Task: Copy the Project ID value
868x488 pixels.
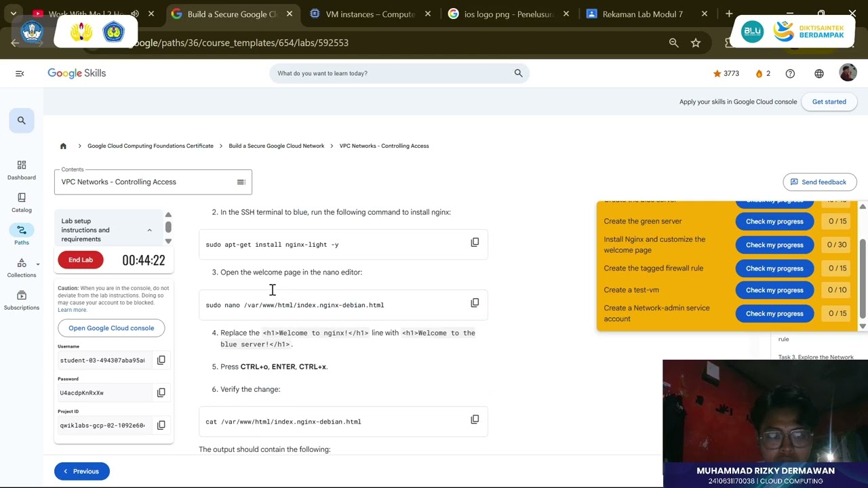Action: coord(161,425)
